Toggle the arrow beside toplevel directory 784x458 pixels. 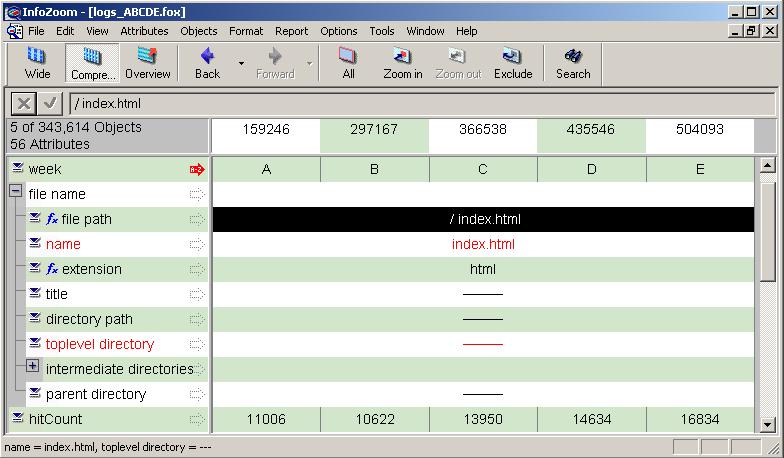[x=197, y=345]
